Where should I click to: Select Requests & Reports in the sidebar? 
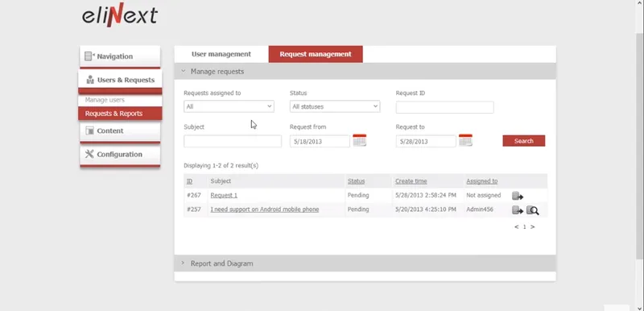(x=120, y=114)
